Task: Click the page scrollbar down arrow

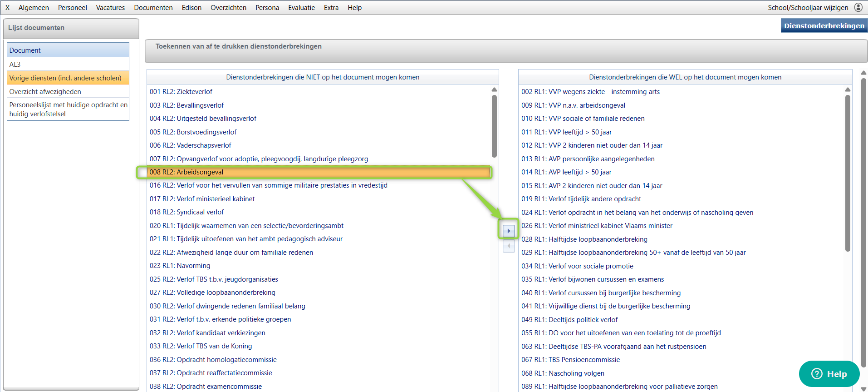Action: [x=863, y=389]
